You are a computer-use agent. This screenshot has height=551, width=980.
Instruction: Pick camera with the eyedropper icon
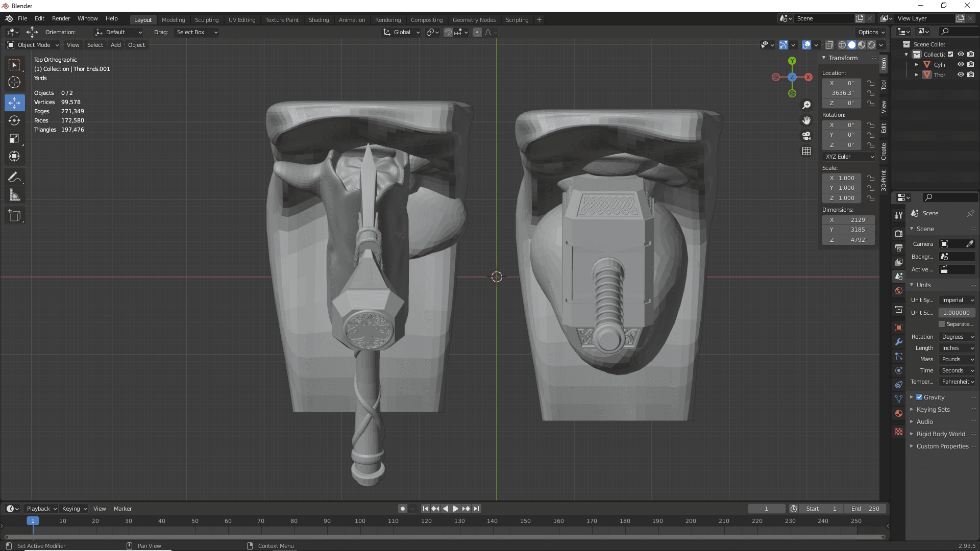(x=969, y=244)
